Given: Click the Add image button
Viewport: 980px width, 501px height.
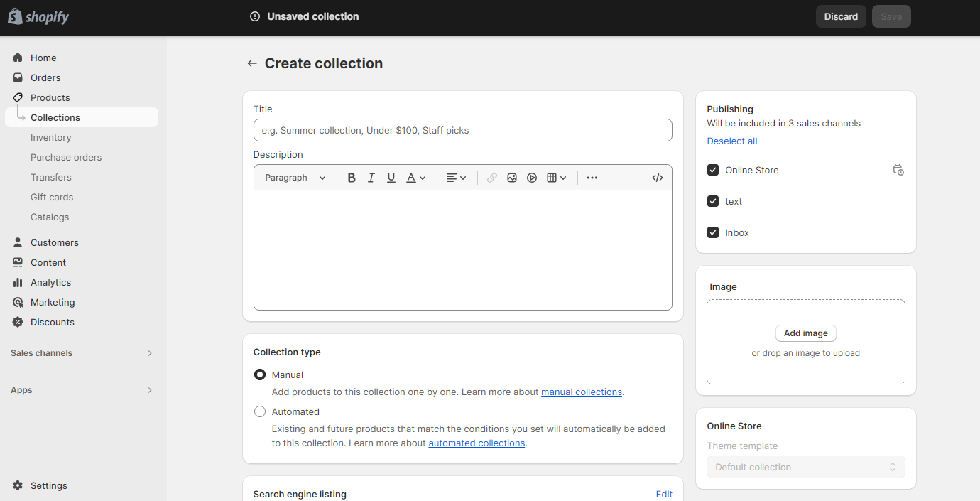Looking at the screenshot, I should coord(805,333).
